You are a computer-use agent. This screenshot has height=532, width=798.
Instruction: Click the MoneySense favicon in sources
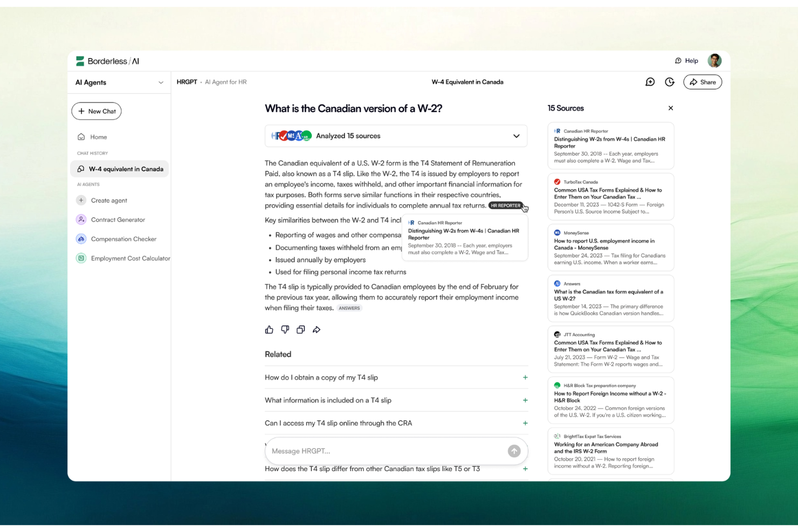(558, 233)
